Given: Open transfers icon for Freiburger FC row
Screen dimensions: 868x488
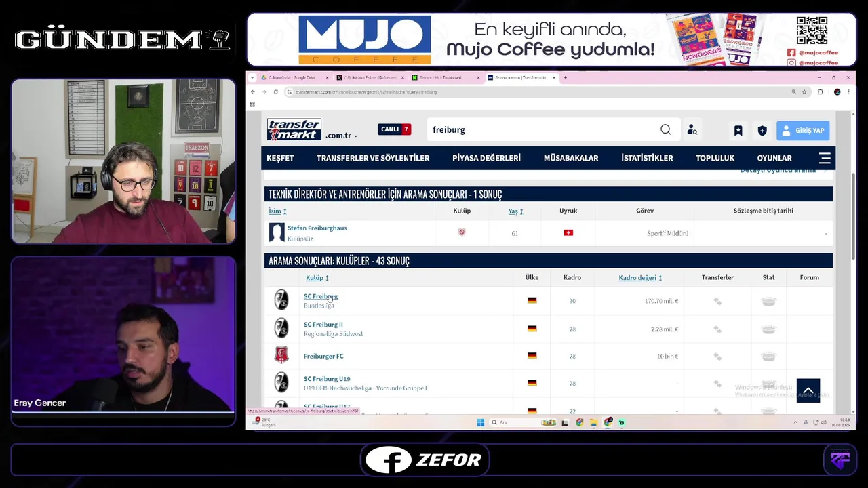Looking at the screenshot, I should coord(717,356).
